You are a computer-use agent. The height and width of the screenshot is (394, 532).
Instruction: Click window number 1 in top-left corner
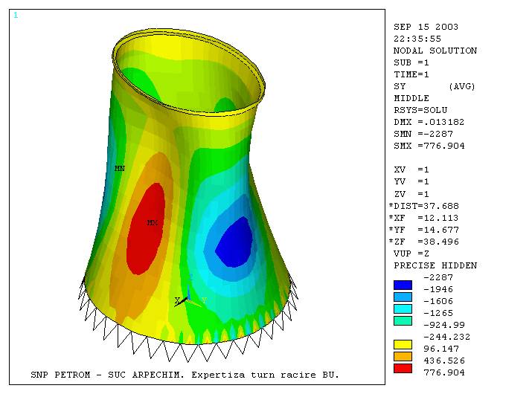point(16,15)
